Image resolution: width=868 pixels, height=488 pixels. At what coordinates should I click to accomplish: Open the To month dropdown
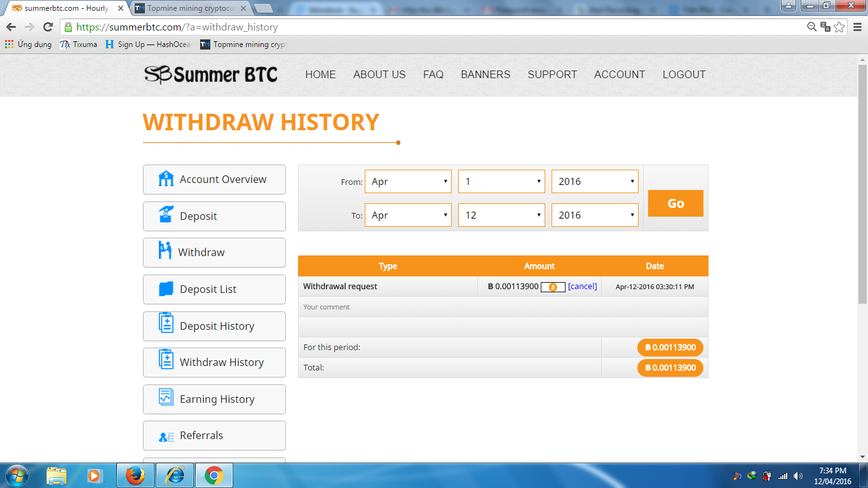(408, 215)
